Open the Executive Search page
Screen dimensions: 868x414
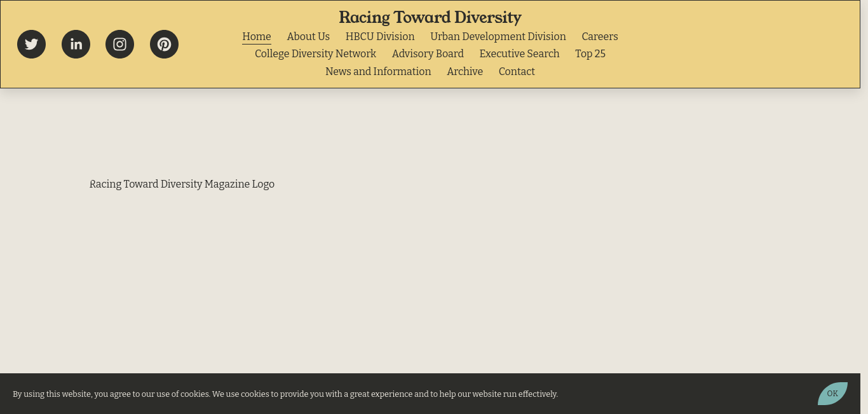click(x=519, y=53)
